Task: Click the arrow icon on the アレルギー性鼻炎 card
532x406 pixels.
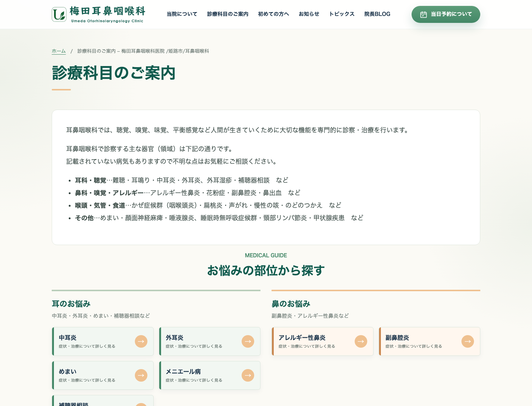Action: point(361,341)
